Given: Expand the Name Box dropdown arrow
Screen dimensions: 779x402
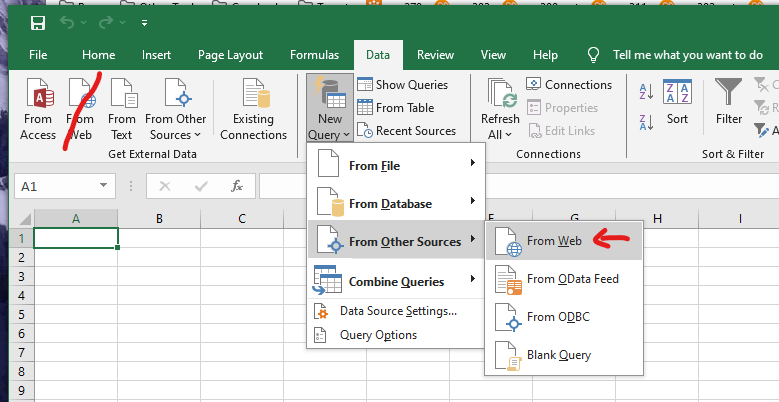Looking at the screenshot, I should click(x=104, y=186).
